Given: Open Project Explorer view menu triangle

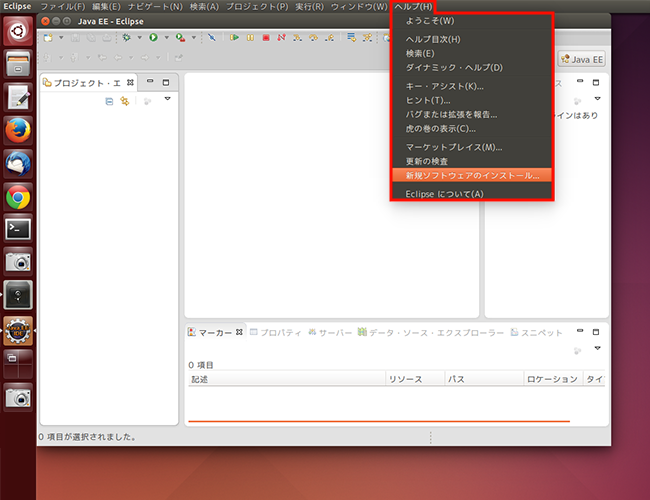Looking at the screenshot, I should 167,99.
